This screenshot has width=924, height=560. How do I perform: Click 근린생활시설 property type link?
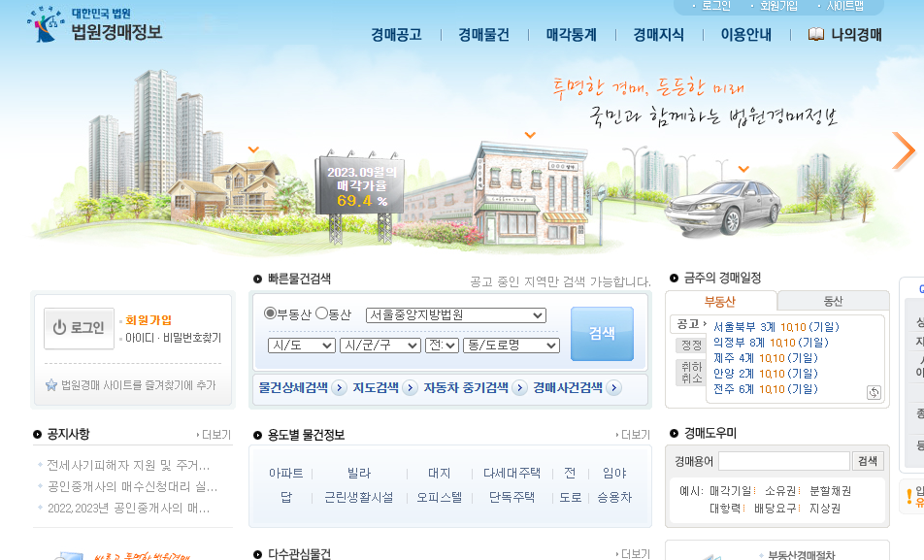(x=359, y=497)
